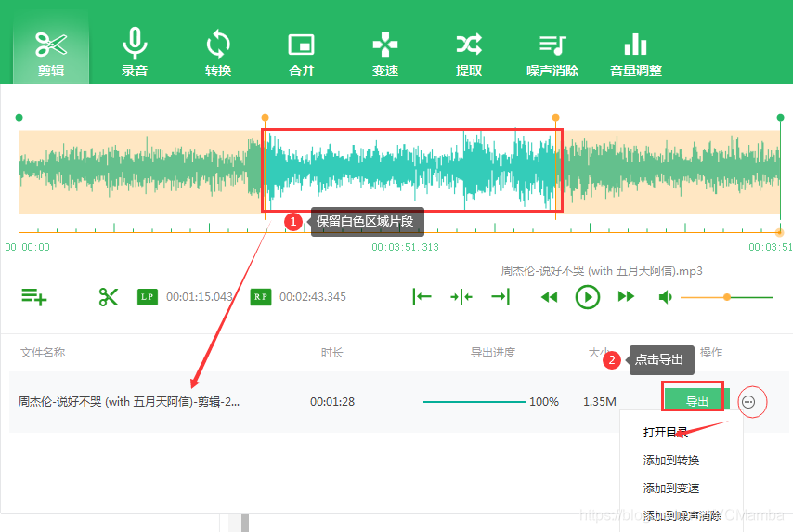Mute audio with the speaker icon
The image size is (793, 532).
[x=665, y=297]
